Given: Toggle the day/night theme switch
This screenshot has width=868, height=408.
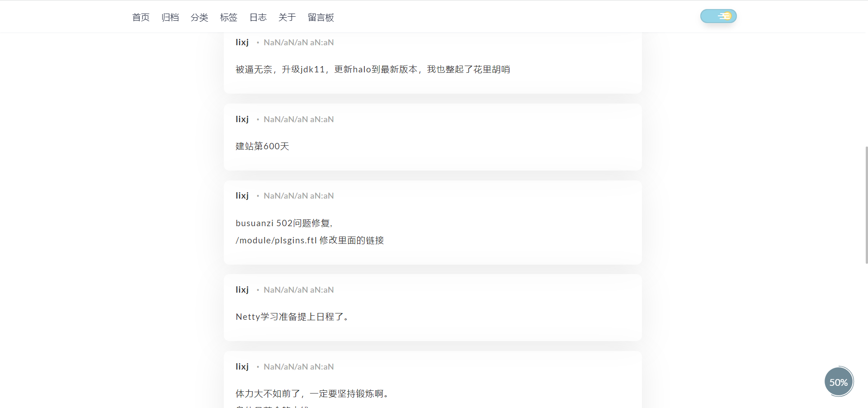Looking at the screenshot, I should pyautogui.click(x=718, y=16).
